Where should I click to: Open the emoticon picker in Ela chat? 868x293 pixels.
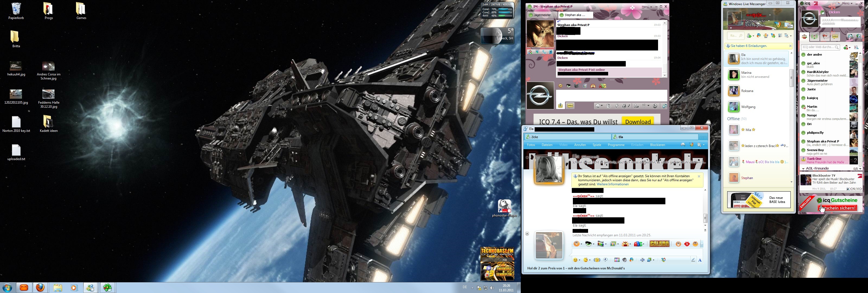pyautogui.click(x=576, y=260)
